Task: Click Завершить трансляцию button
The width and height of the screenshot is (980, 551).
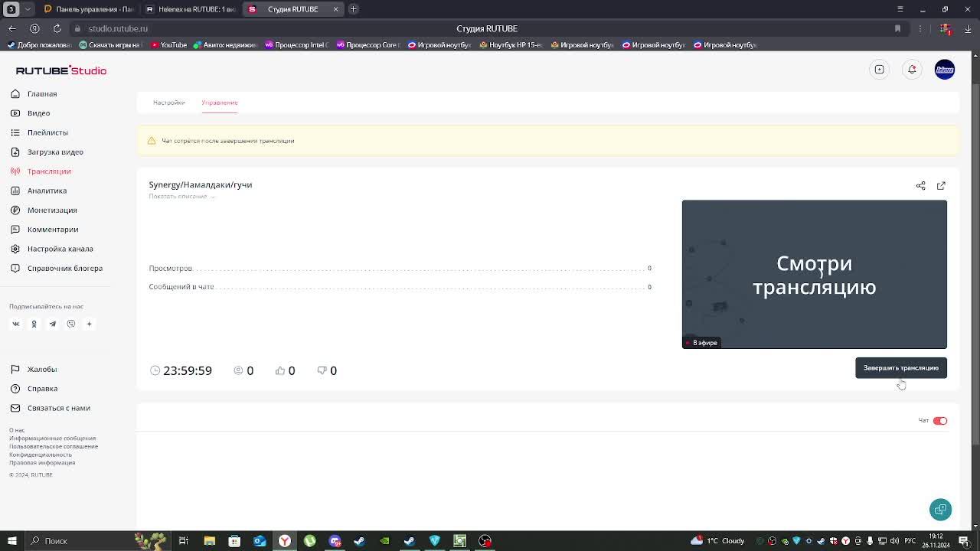Action: (901, 368)
